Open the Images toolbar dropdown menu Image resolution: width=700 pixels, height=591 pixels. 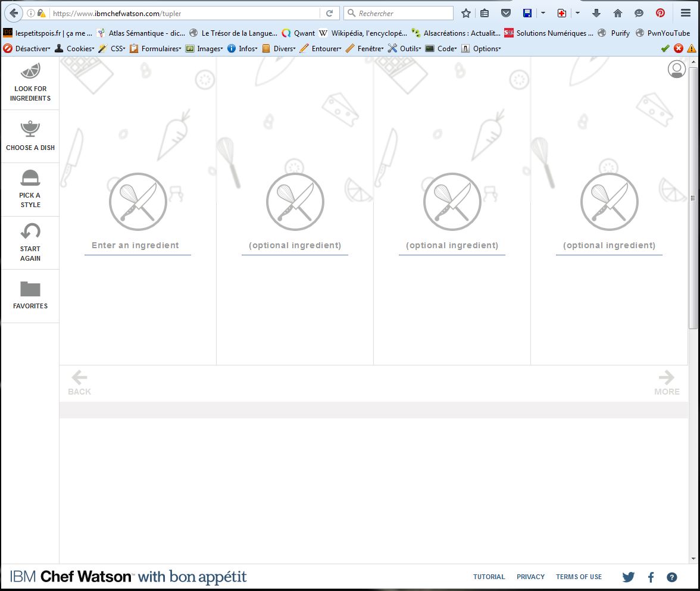[205, 49]
